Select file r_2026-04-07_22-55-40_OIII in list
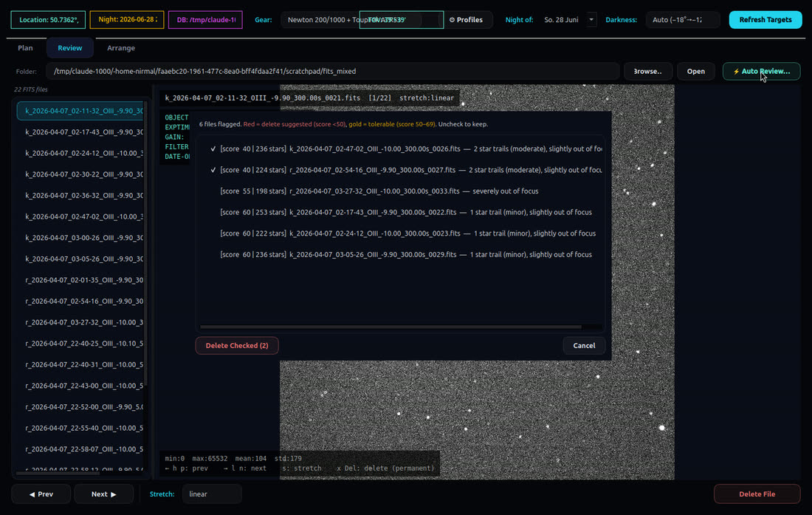This screenshot has height=515, width=812. point(80,429)
